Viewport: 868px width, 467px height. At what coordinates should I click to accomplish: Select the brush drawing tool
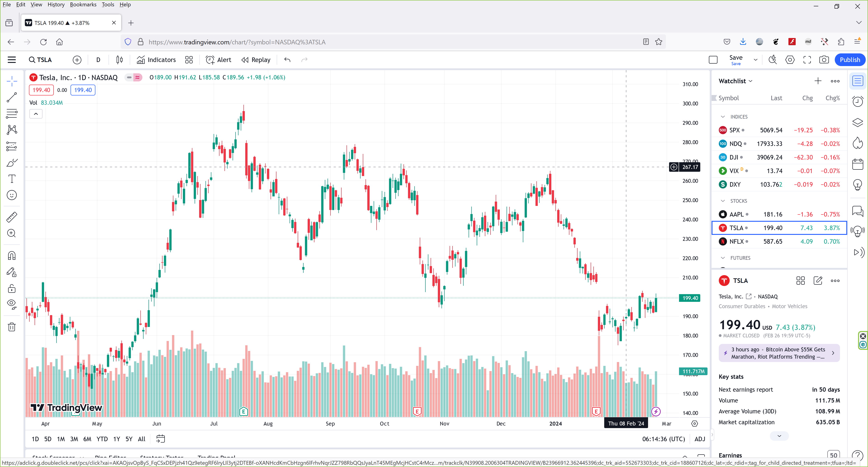12,162
